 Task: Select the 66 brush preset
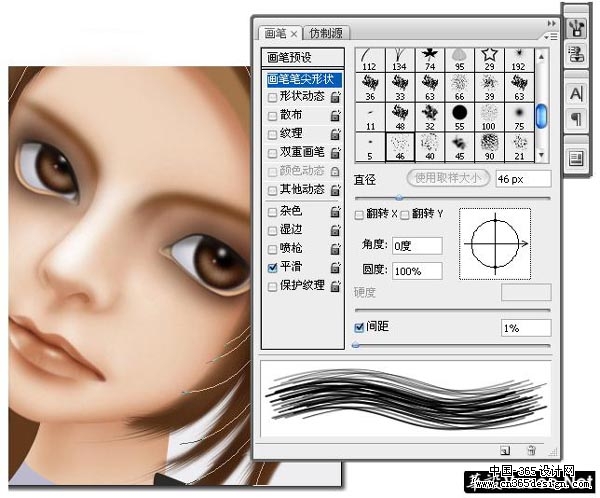[459, 87]
